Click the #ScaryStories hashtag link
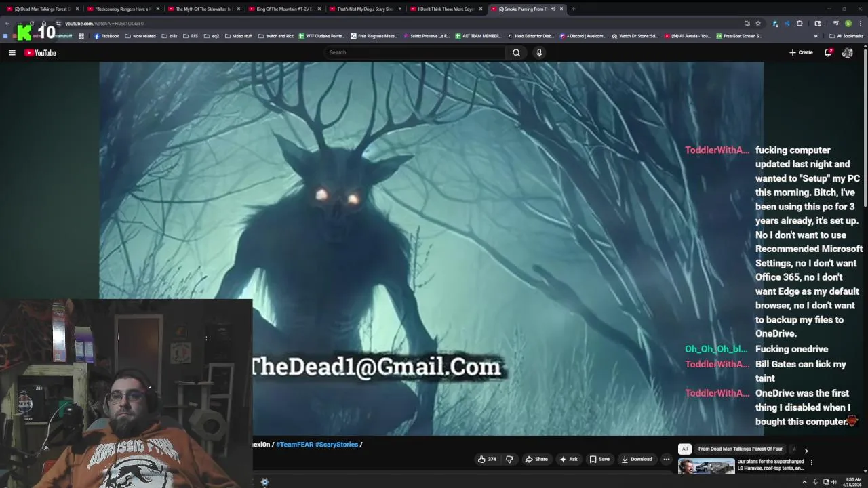 [x=336, y=445]
